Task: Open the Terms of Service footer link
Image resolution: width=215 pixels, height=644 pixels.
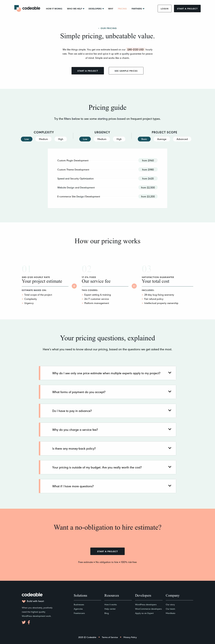Action: click(110, 637)
